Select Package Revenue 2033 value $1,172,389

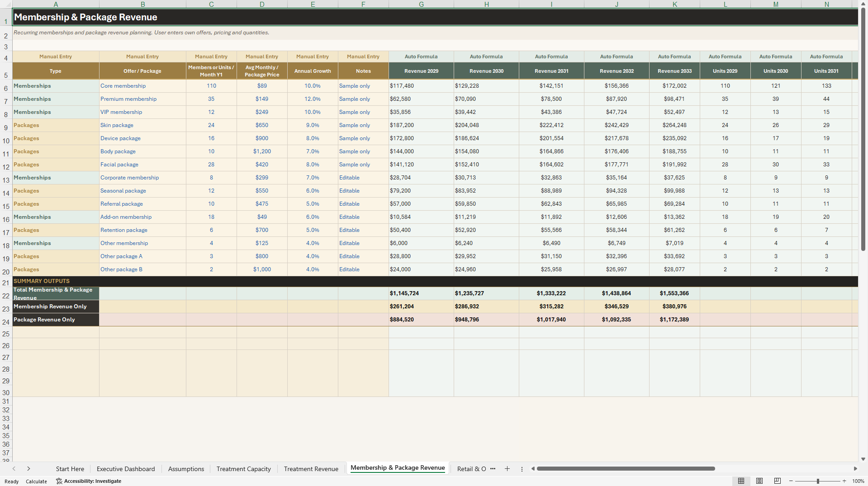(674, 320)
